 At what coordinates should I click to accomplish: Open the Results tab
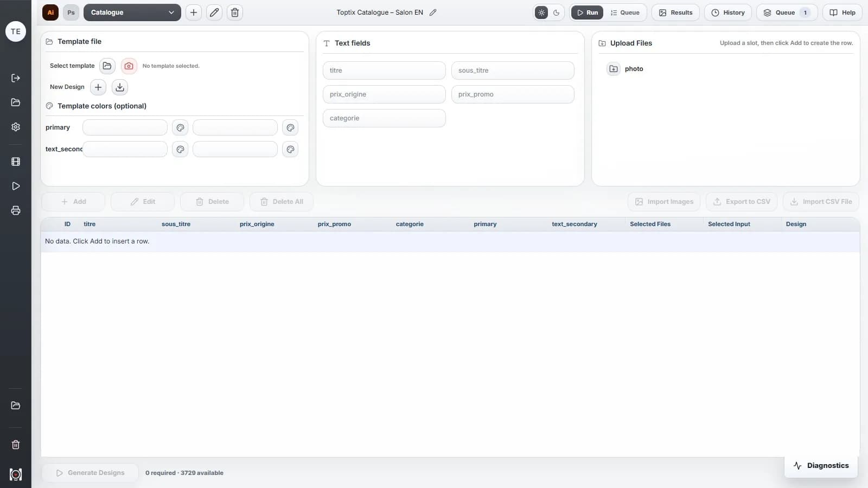(675, 12)
